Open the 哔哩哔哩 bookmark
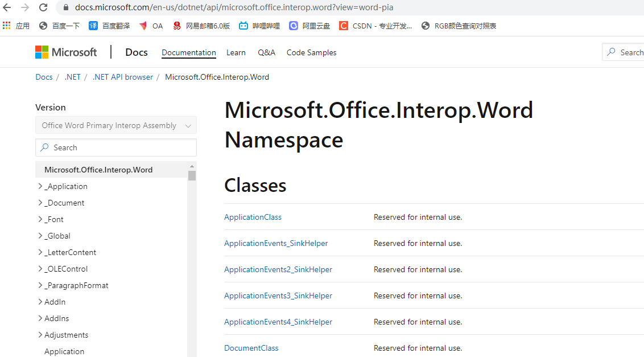This screenshot has height=357, width=644. (259, 26)
